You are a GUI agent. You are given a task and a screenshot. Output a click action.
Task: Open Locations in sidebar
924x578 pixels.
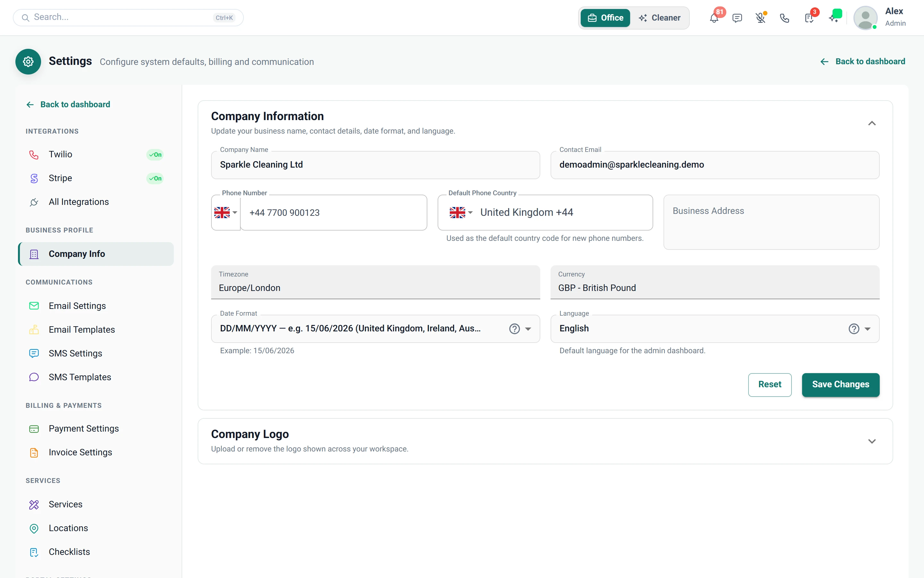point(96,528)
